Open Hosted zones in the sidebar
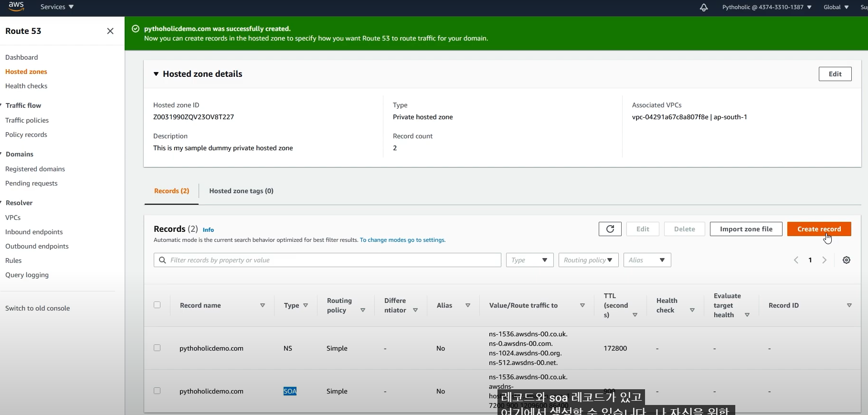Image resolution: width=868 pixels, height=415 pixels. click(26, 72)
